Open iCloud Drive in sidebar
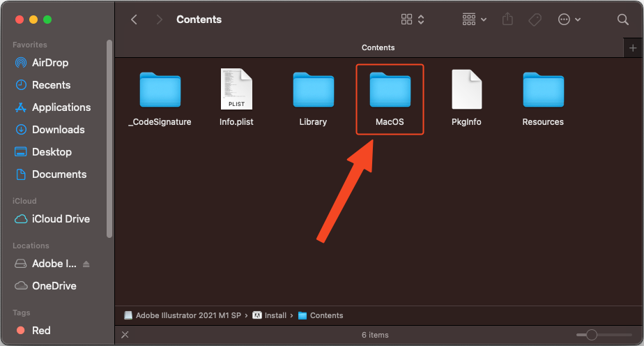644x346 pixels. click(x=61, y=219)
